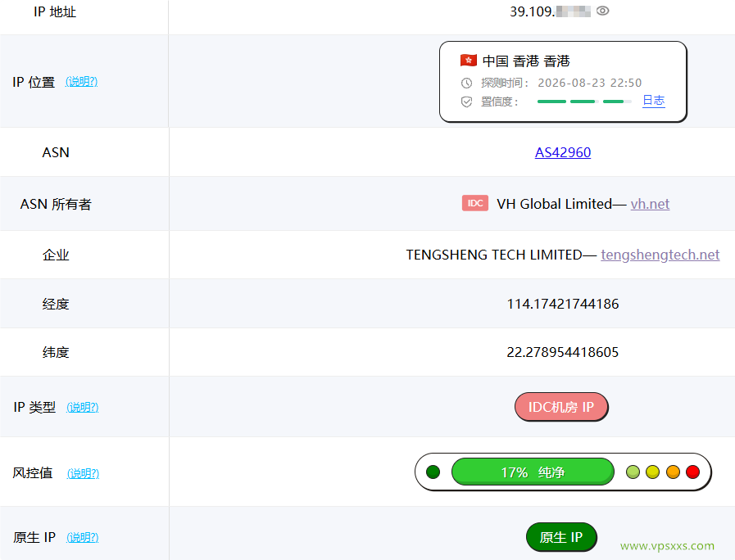The height and width of the screenshot is (560, 735).
Task: Click the Hong Kong flag icon
Action: tap(468, 61)
